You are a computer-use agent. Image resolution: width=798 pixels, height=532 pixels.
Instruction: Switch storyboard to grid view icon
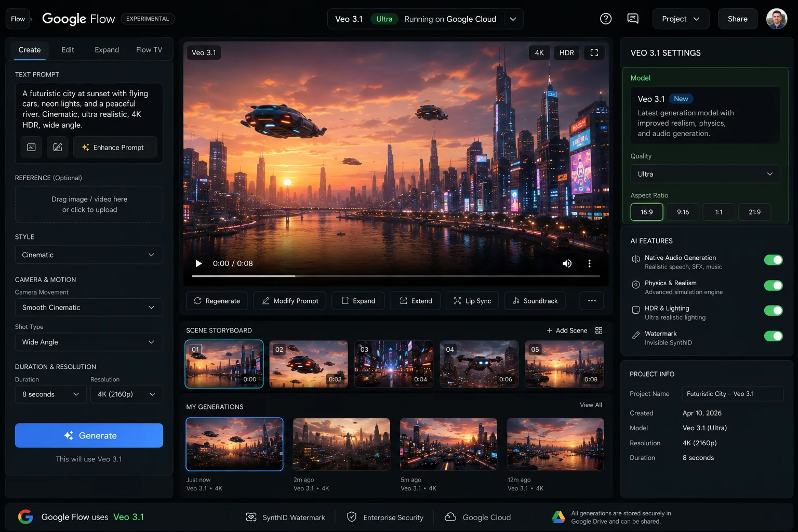(x=598, y=330)
